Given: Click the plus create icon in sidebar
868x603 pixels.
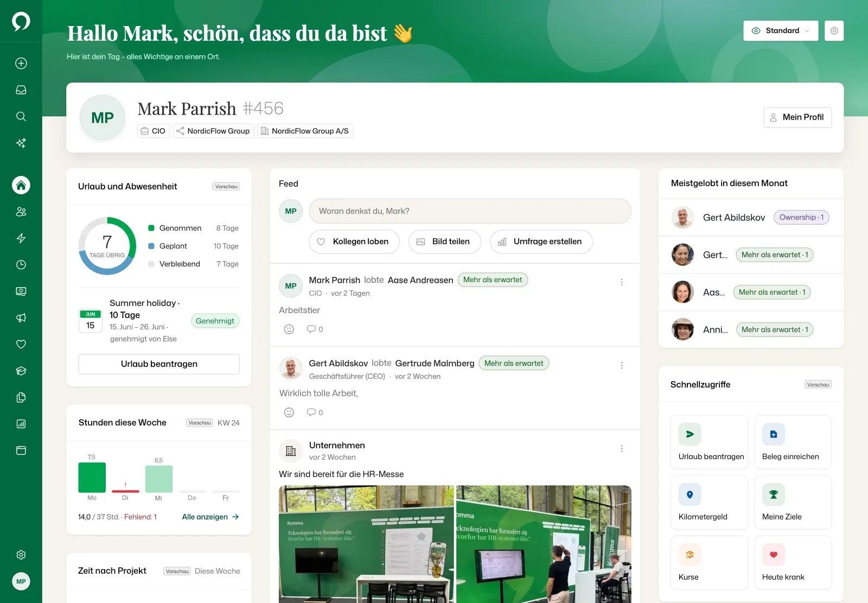Looking at the screenshot, I should coord(21,64).
